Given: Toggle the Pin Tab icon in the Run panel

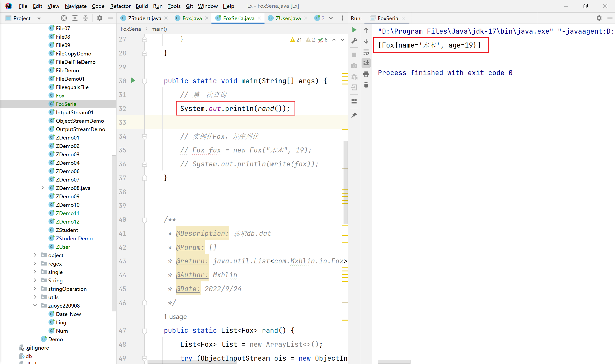Looking at the screenshot, I should tap(354, 115).
